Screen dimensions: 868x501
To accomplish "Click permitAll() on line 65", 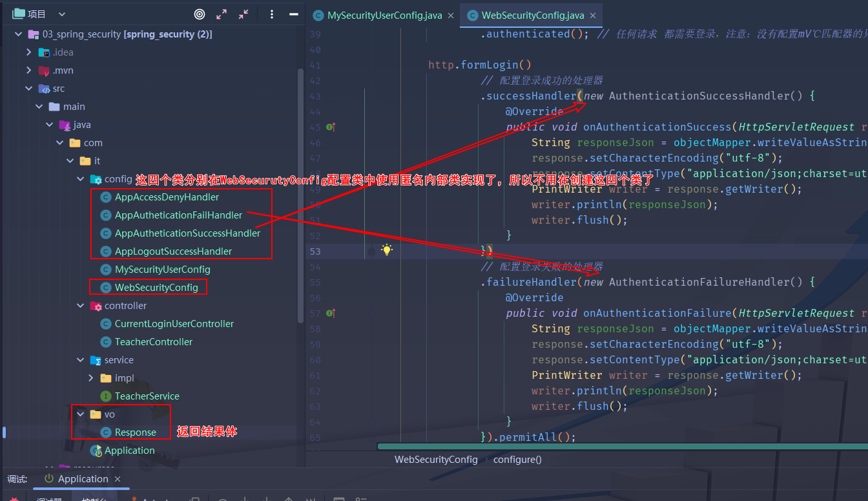I will pyautogui.click(x=534, y=438).
